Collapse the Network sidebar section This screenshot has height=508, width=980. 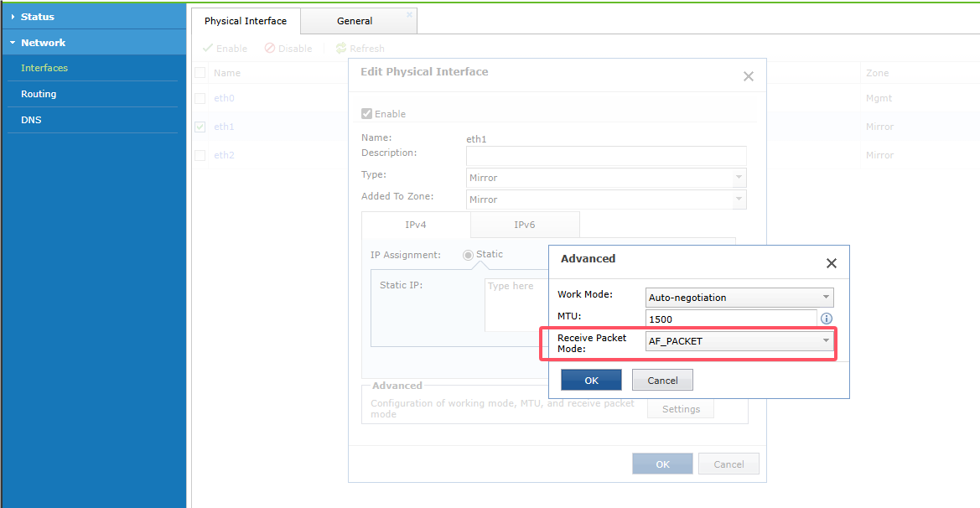pos(13,43)
